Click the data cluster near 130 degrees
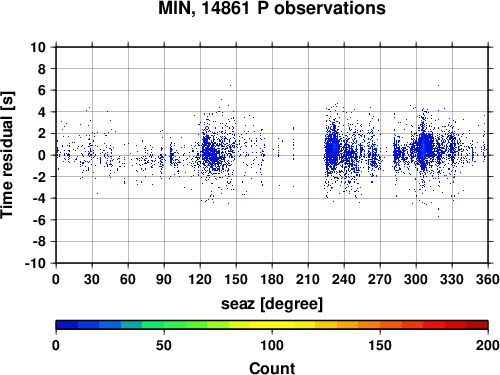This screenshot has width=500, height=375. (x=212, y=152)
